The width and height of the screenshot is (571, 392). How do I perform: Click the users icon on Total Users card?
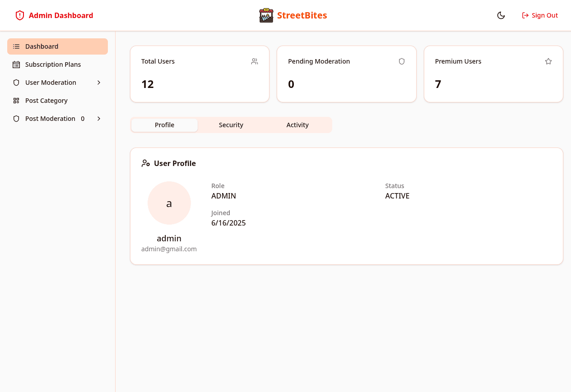[255, 61]
